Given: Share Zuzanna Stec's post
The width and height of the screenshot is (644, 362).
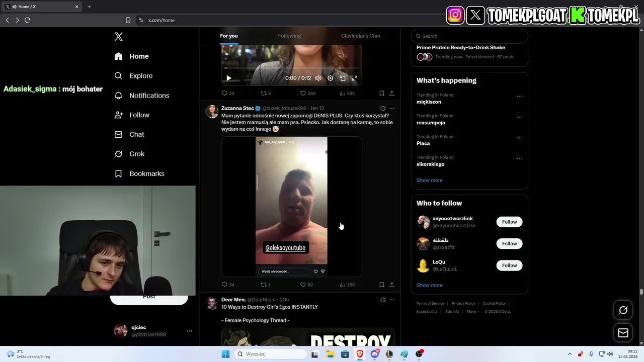Looking at the screenshot, I should point(392,285).
